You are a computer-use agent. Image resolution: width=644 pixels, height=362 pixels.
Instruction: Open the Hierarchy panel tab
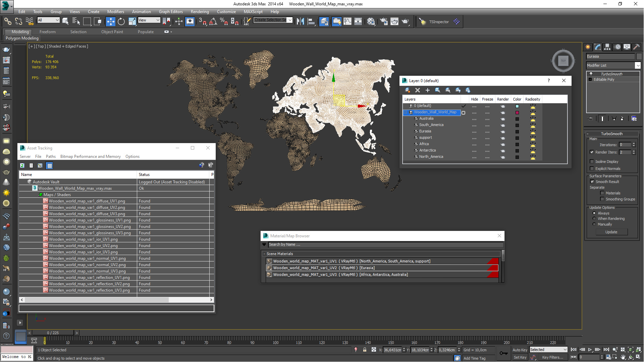[607, 47]
